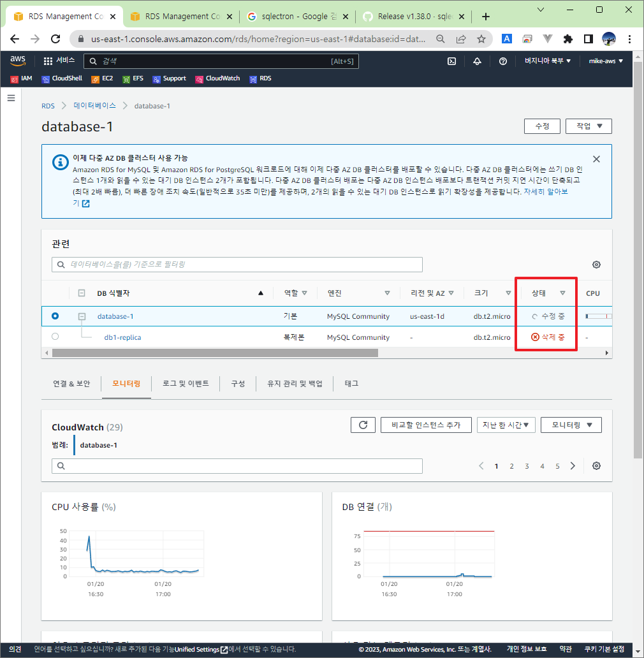The width and height of the screenshot is (644, 658).
Task: Switch to 연결 & 보안 tab
Action: 71,384
